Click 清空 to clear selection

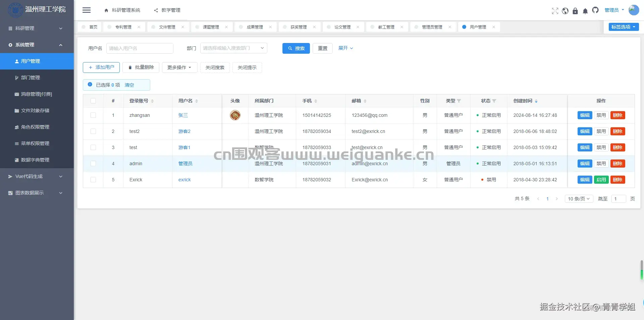tap(129, 85)
